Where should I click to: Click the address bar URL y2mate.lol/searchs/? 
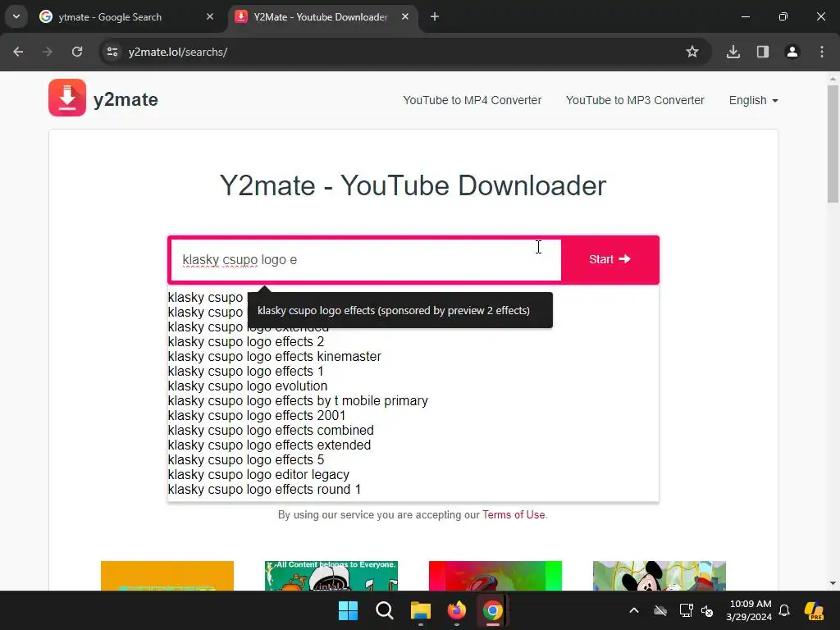pyautogui.click(x=178, y=52)
